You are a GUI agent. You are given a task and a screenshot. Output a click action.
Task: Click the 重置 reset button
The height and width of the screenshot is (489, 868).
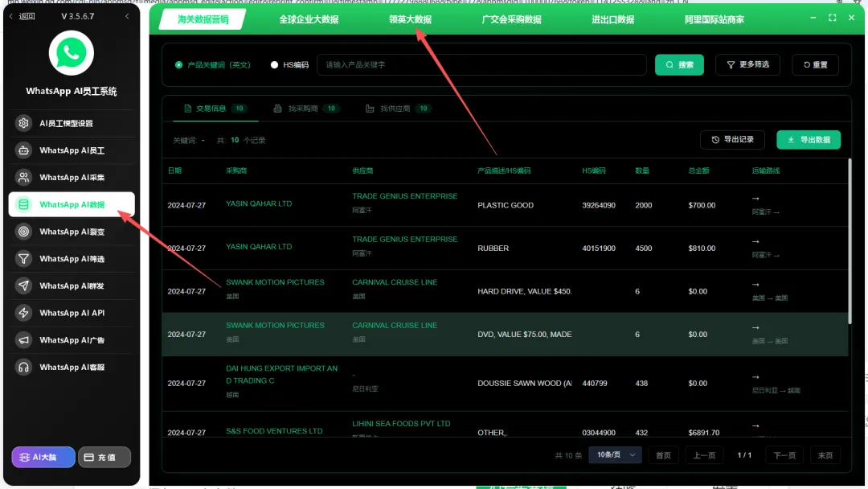[x=815, y=65]
